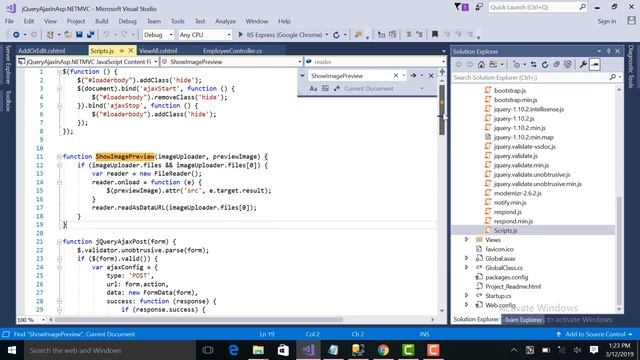Open Any CPU platform dropdown

(x=205, y=35)
